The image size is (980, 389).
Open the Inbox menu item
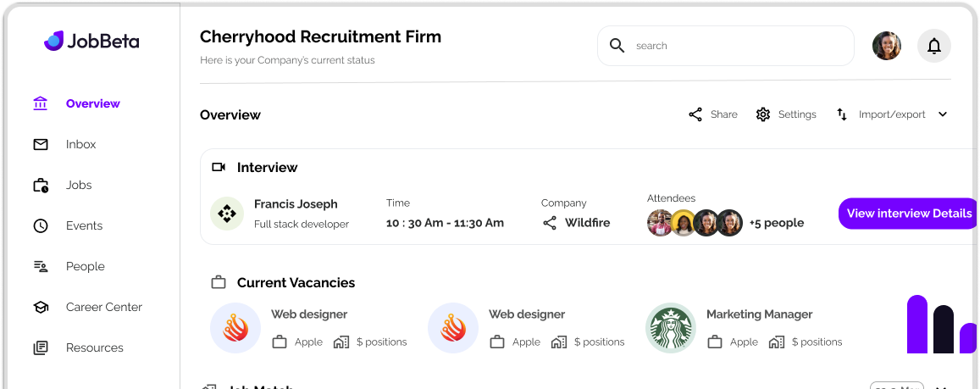[x=81, y=144]
